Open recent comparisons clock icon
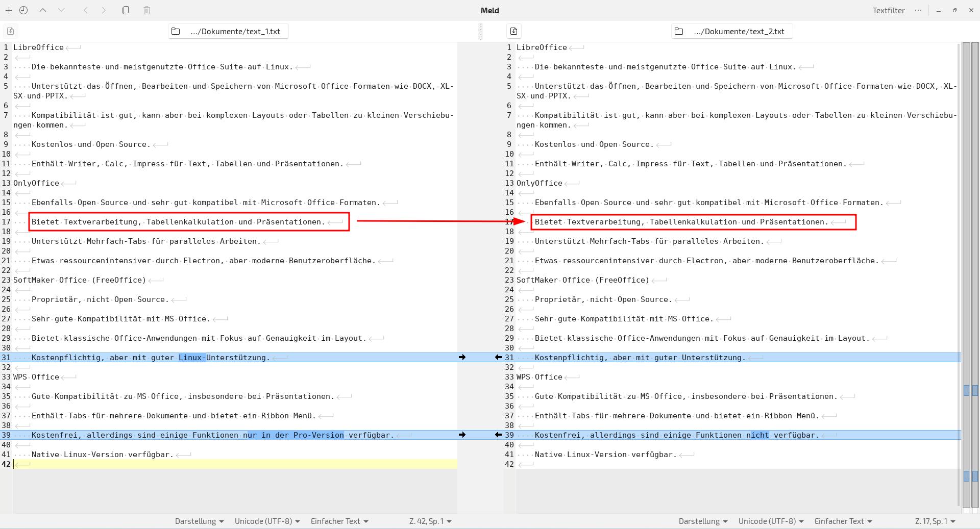This screenshot has height=529, width=980. point(23,10)
